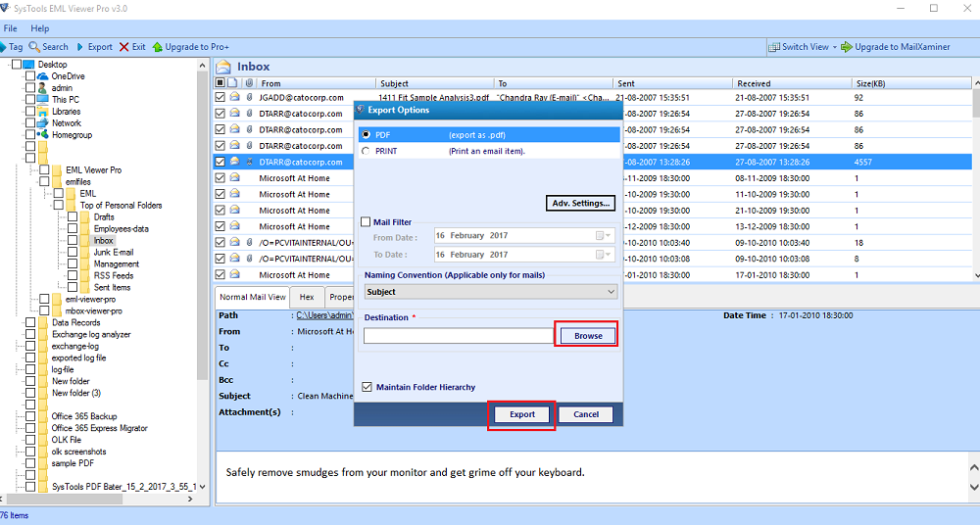The width and height of the screenshot is (980, 525).
Task: Click the folder tree horizontal scrollbar right arrow
Action: coord(190,499)
